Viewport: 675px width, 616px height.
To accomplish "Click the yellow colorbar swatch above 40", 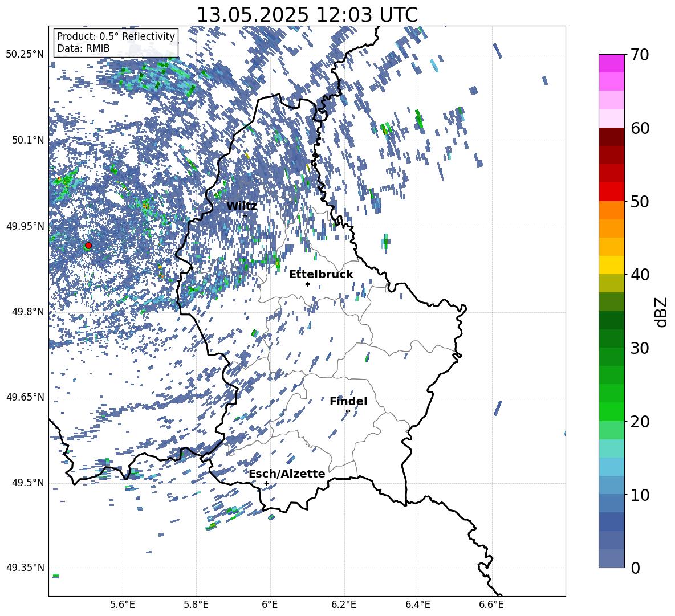I will click(612, 265).
